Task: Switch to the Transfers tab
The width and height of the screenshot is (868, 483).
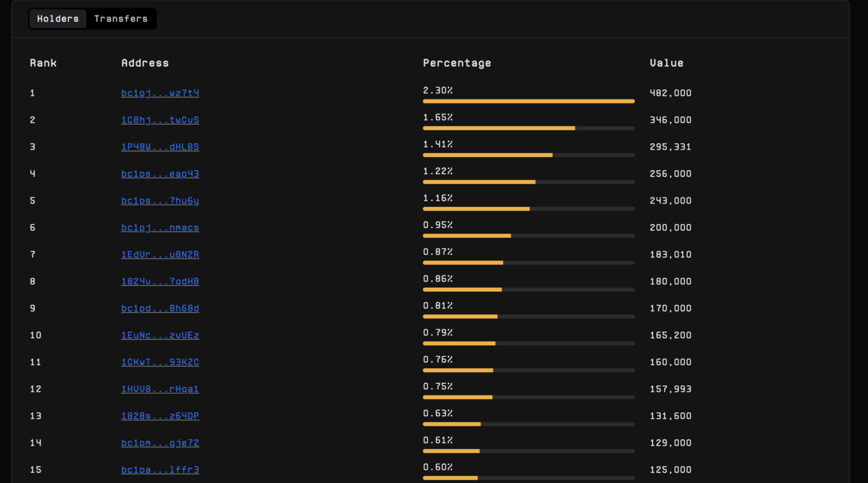Action: click(x=121, y=19)
